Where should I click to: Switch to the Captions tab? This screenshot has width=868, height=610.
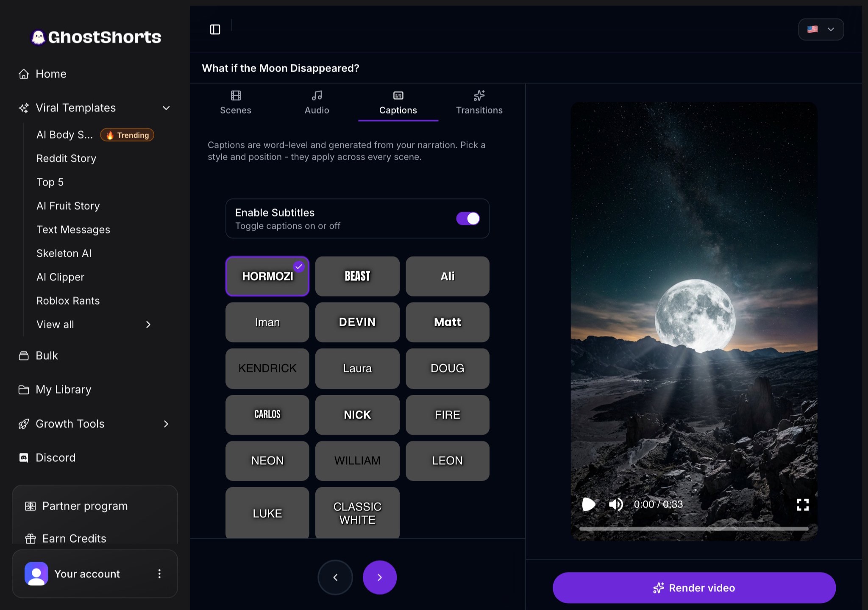click(398, 103)
